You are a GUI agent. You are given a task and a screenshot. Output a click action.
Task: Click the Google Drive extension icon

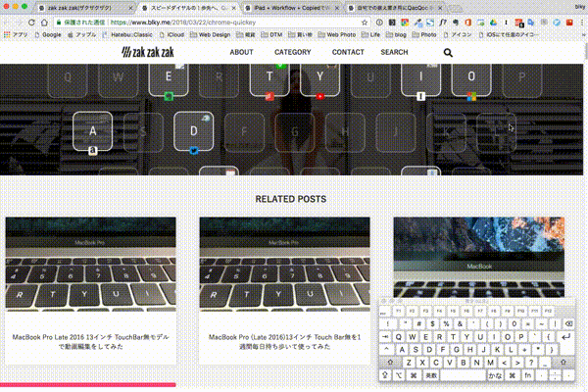(x=493, y=23)
